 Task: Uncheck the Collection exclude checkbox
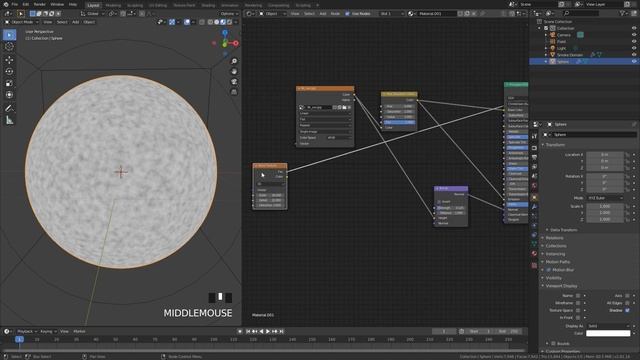546,28
